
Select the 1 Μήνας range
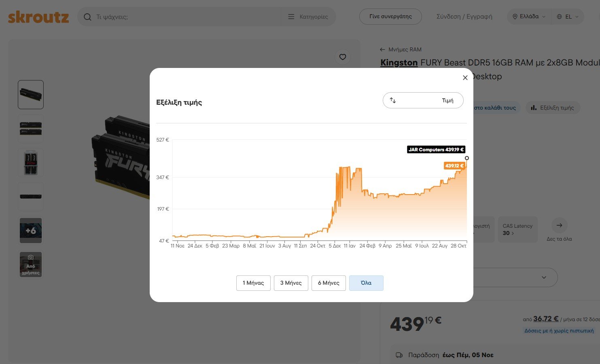[x=253, y=283]
